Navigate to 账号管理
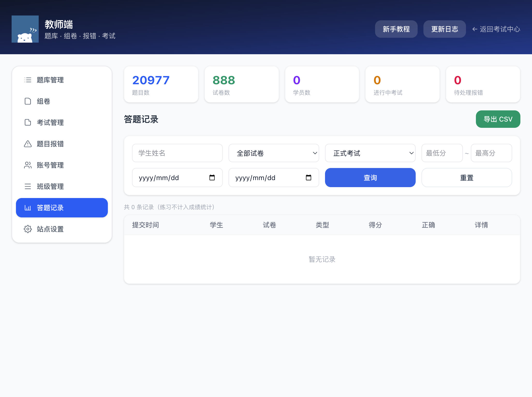 [x=62, y=165]
